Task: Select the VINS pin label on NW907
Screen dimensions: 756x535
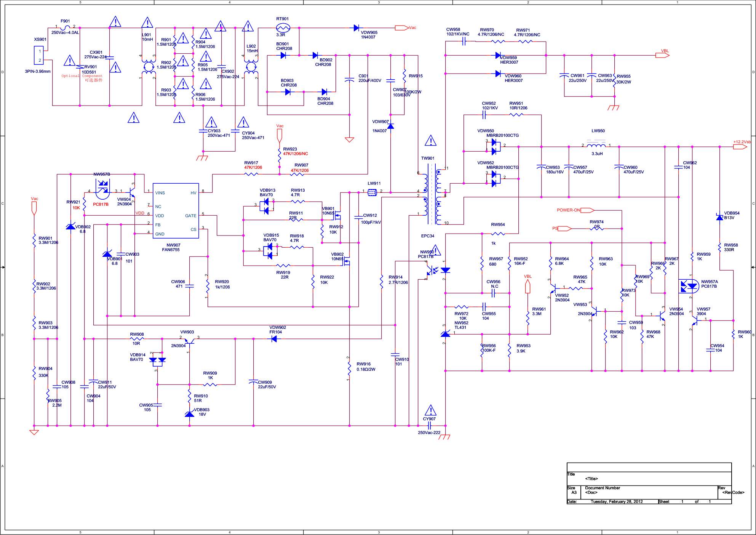Action: click(x=160, y=193)
